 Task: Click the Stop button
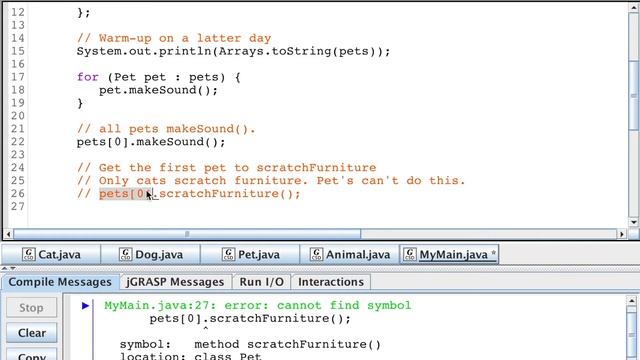31,307
